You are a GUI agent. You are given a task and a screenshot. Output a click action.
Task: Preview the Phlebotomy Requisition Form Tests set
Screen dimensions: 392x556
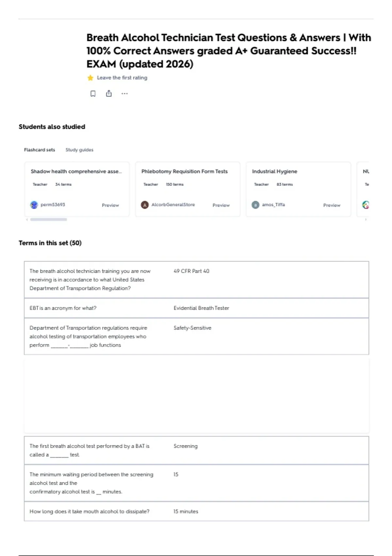pyautogui.click(x=221, y=205)
